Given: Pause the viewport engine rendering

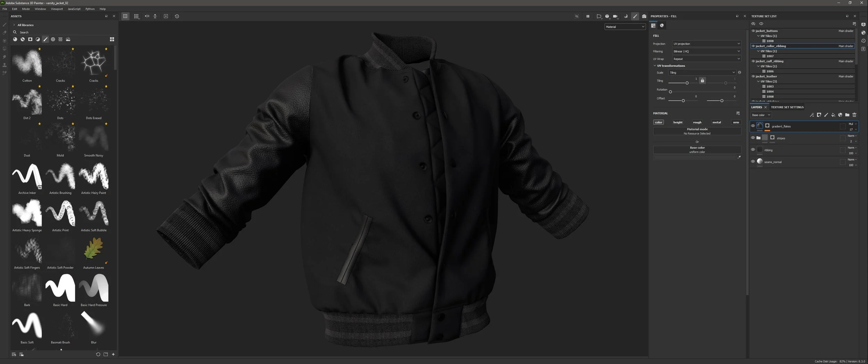Looking at the screenshot, I should tap(588, 16).
